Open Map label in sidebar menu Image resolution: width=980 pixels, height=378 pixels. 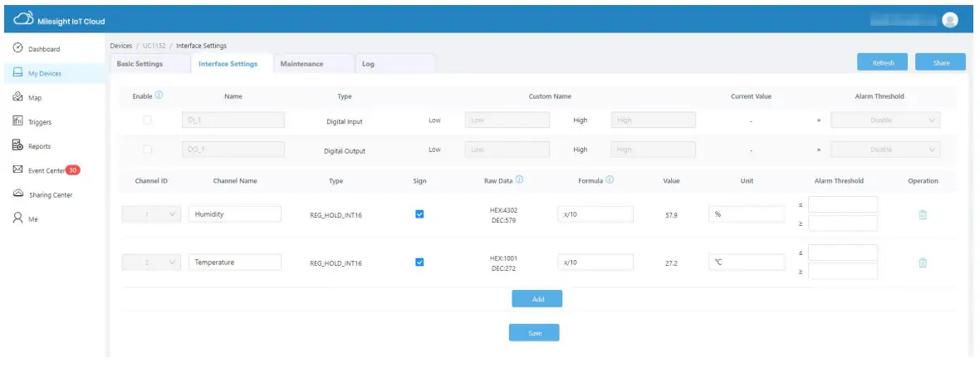35,97
